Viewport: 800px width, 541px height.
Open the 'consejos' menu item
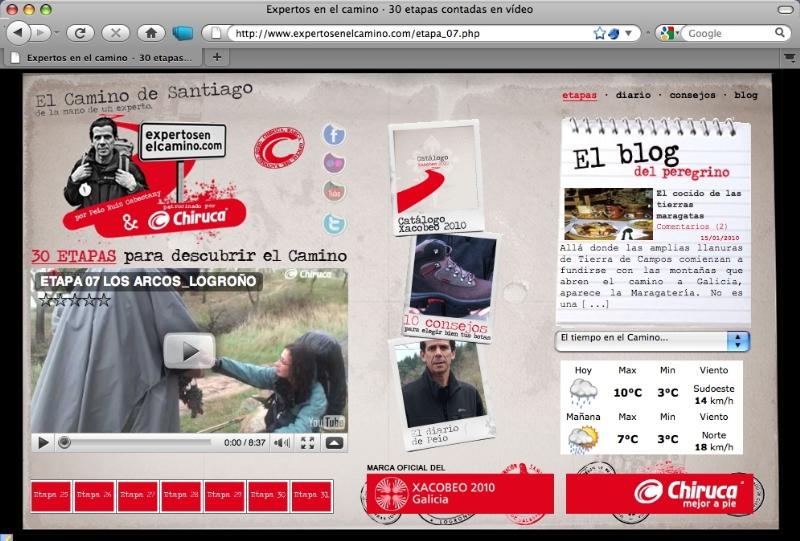click(x=692, y=95)
